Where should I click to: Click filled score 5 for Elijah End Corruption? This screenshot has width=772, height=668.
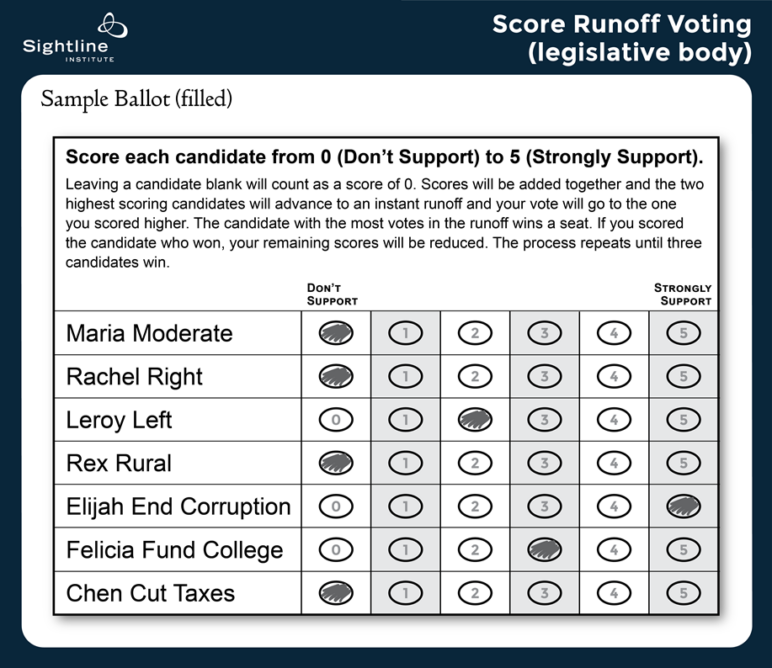tap(683, 506)
